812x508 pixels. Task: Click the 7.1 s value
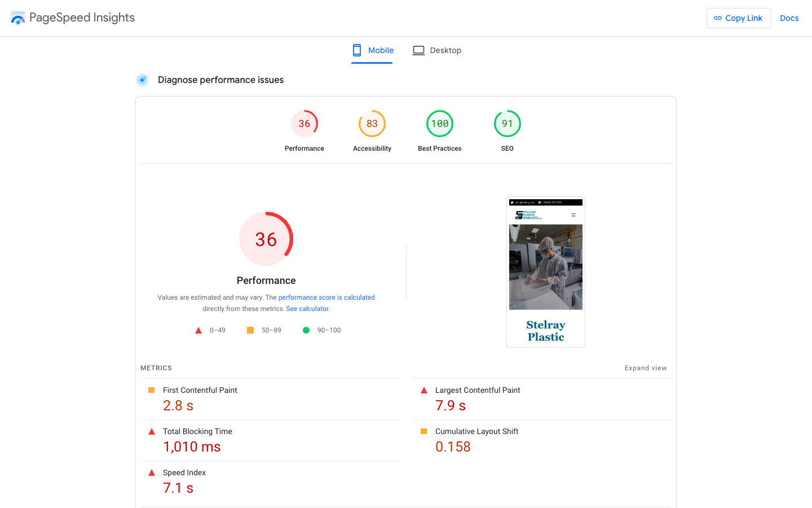[178, 488]
